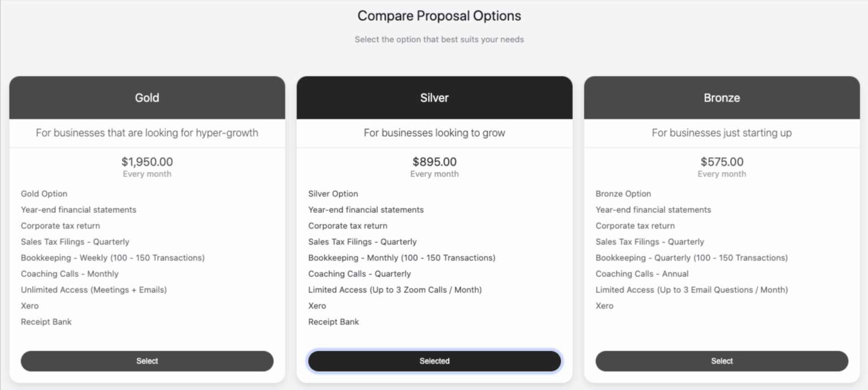Image resolution: width=868 pixels, height=390 pixels.
Task: Click the Bronze plan header
Action: click(722, 98)
